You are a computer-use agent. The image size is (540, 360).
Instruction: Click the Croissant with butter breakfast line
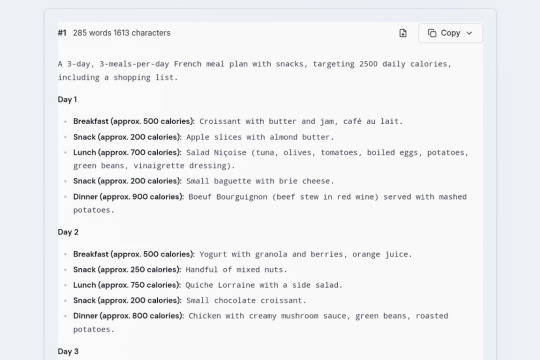click(238, 121)
